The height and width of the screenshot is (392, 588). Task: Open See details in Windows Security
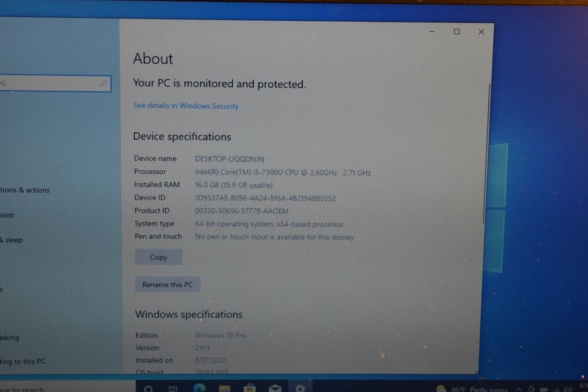coord(186,105)
